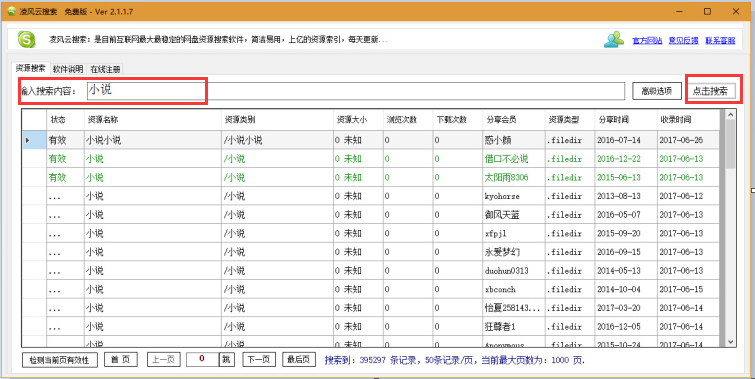
Task: Switch to the 资源搜索 tab
Action: (x=30, y=68)
